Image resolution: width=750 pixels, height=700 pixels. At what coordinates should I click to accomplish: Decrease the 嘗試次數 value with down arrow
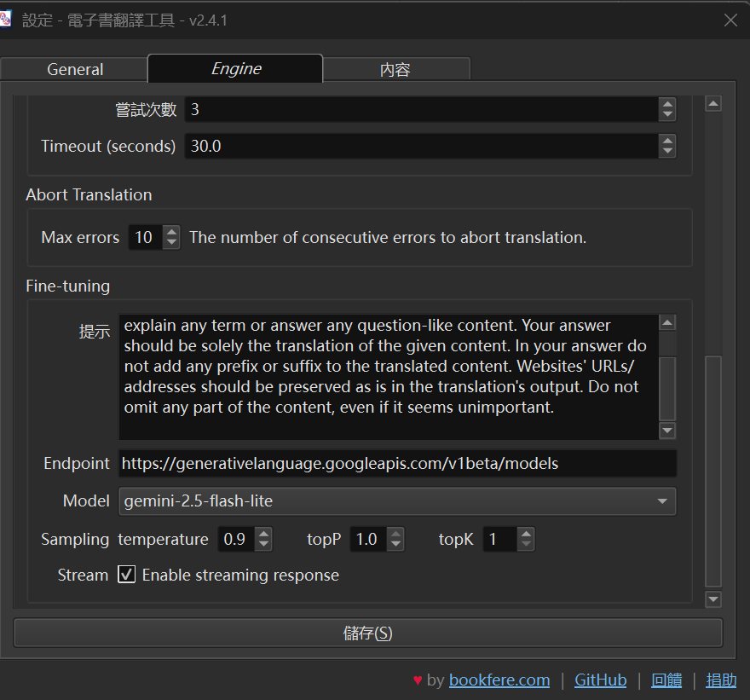pyautogui.click(x=667, y=115)
